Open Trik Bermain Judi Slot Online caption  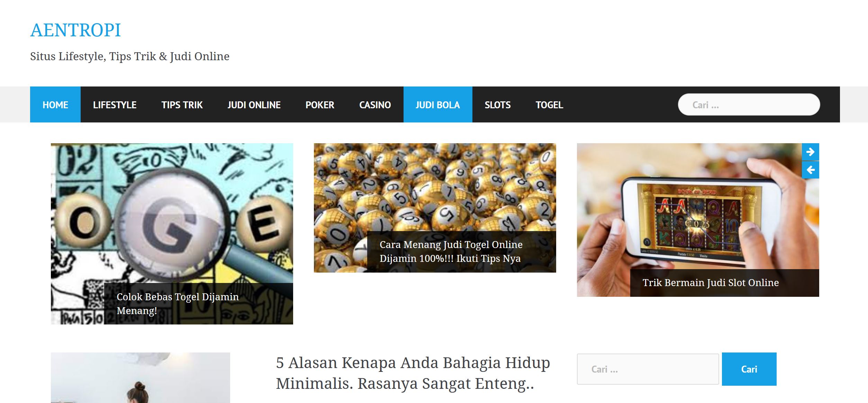click(x=711, y=283)
